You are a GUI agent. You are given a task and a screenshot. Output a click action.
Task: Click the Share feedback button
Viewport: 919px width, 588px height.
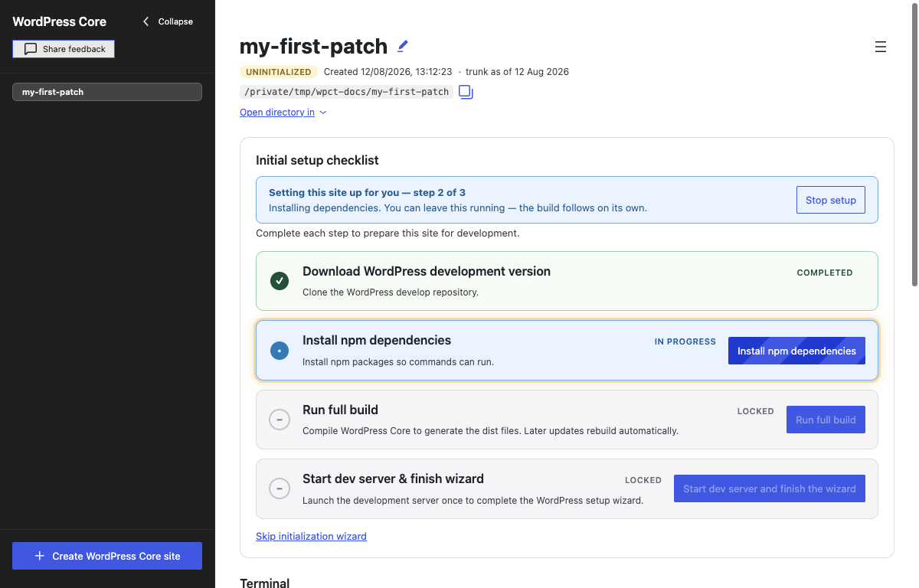pos(64,49)
